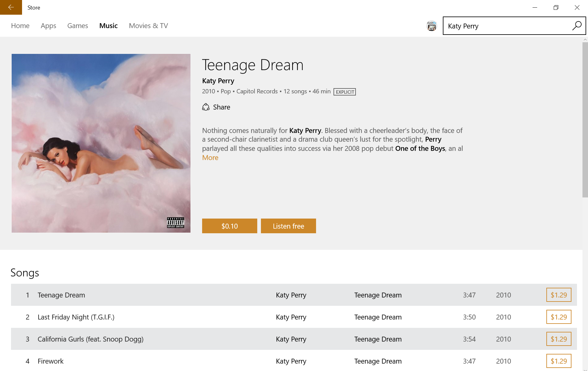The image size is (588, 371).
Task: Expand the album description with More
Action: [210, 158]
